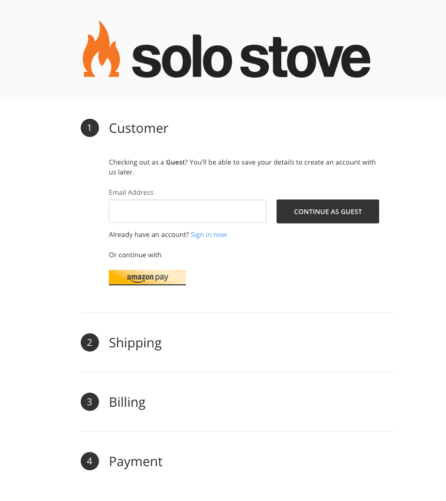Open the Sign in now link
The image size is (446, 501).
pyautogui.click(x=209, y=235)
